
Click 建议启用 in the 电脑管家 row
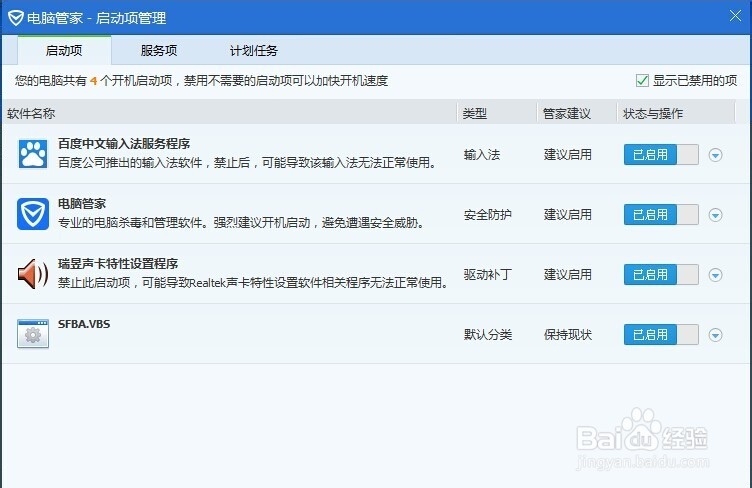coord(568,215)
